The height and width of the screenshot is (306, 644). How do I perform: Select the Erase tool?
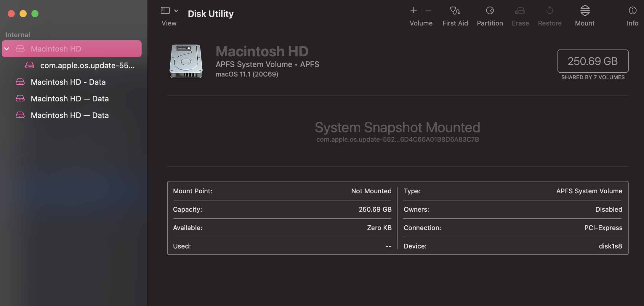(x=520, y=15)
